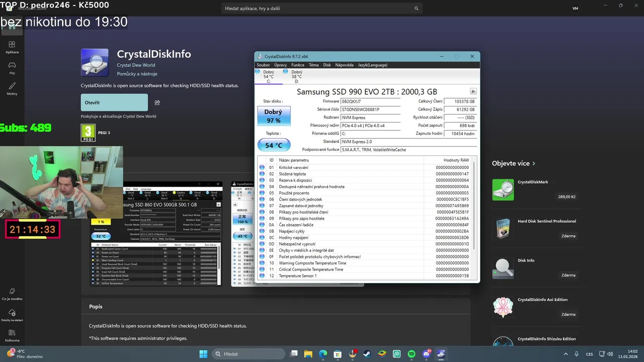Click the CES language indicator
Image resolution: width=644 pixels, height=362 pixels.
[589, 354]
